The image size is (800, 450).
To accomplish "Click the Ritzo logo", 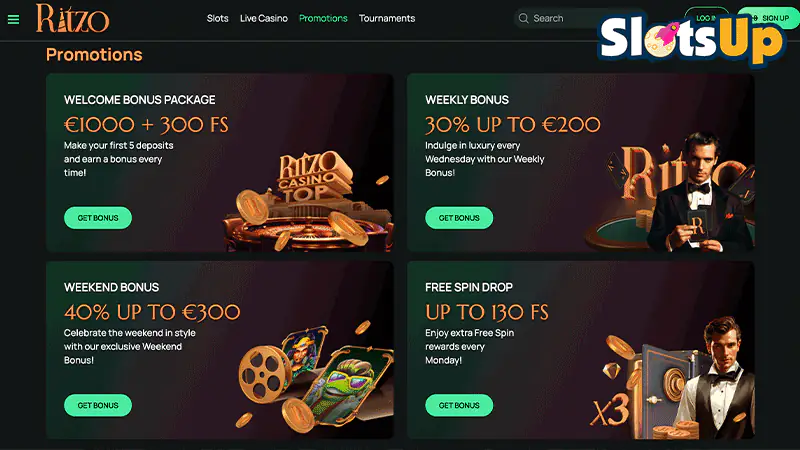I will click(72, 18).
